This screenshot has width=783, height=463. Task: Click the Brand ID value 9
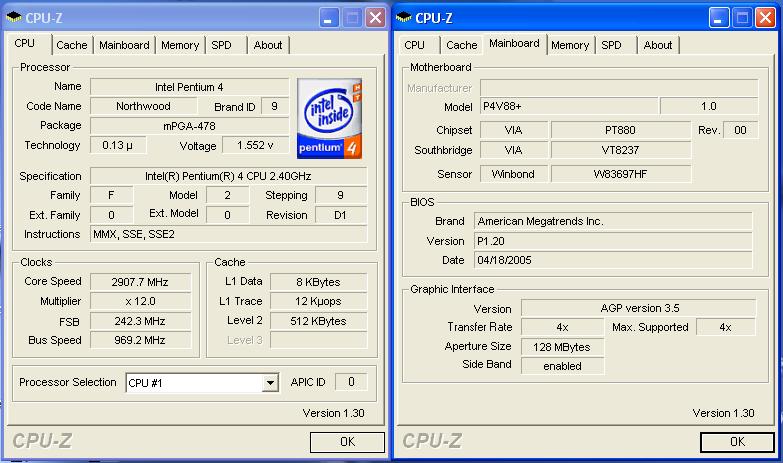pos(275,106)
